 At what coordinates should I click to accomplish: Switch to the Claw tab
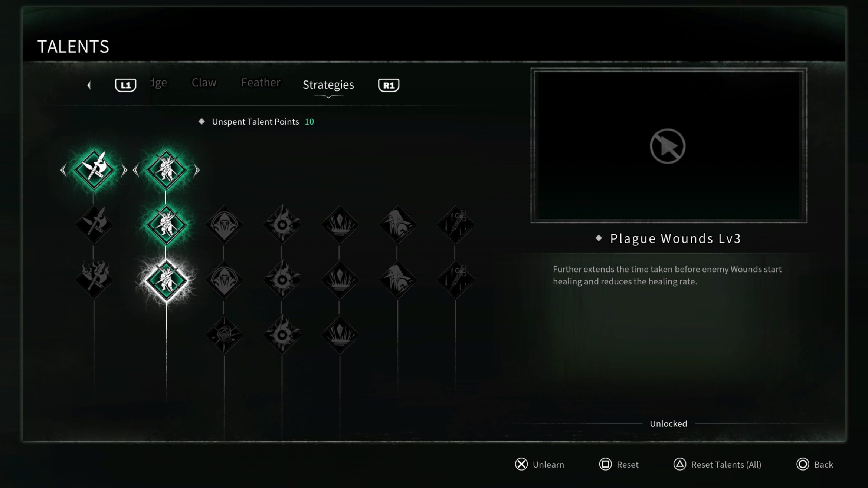coord(204,82)
